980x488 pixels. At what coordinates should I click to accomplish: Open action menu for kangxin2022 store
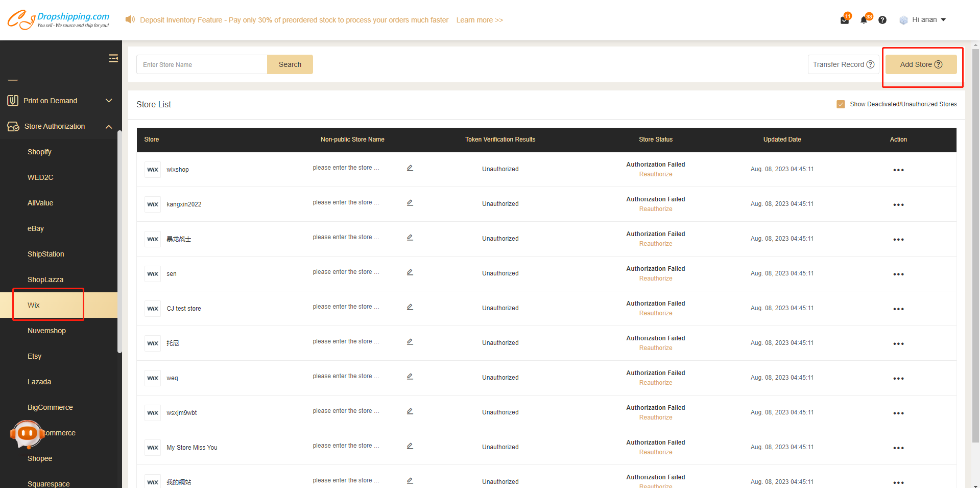[x=898, y=205]
